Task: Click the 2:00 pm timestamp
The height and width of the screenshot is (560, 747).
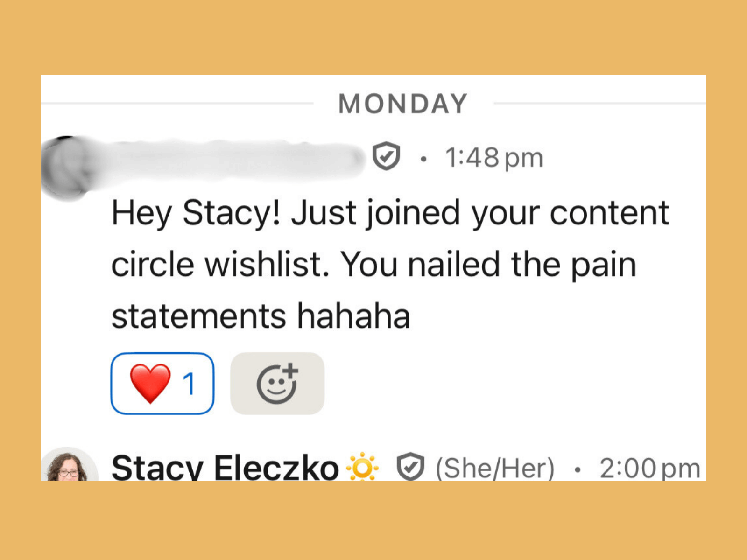Action: tap(650, 468)
